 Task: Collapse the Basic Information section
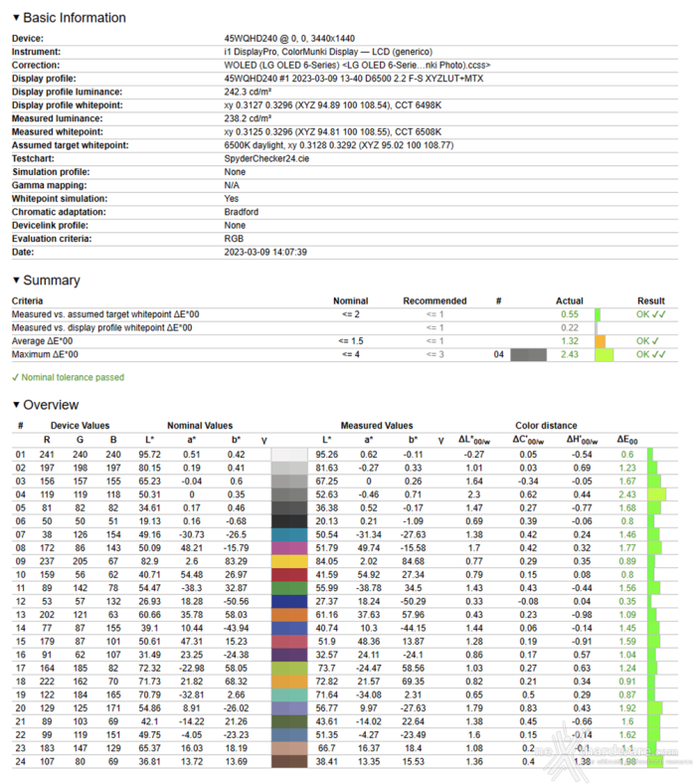click(16, 18)
